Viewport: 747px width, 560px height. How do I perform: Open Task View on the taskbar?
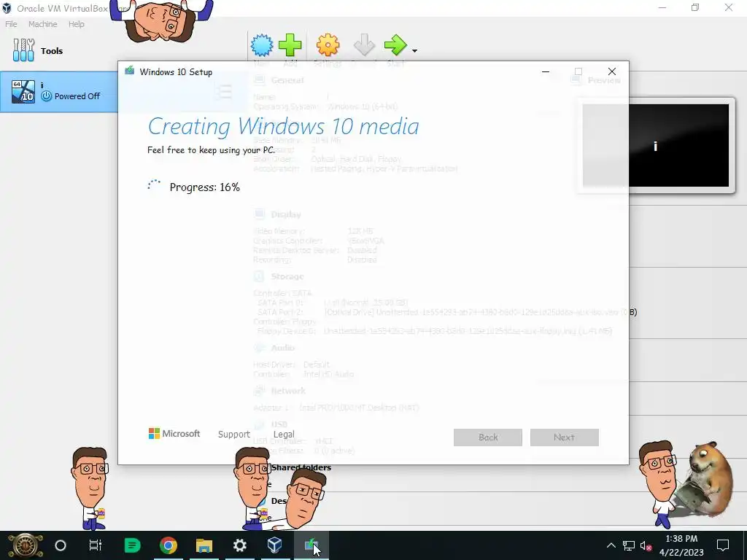[96, 545]
